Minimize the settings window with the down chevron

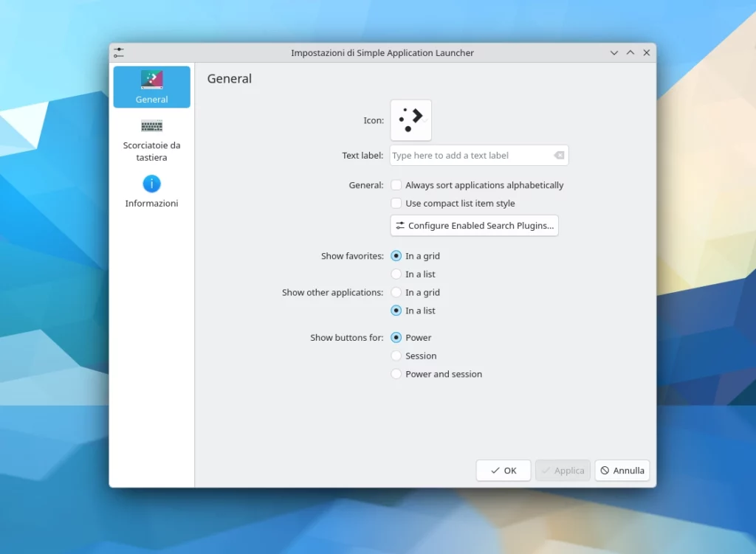(x=614, y=53)
